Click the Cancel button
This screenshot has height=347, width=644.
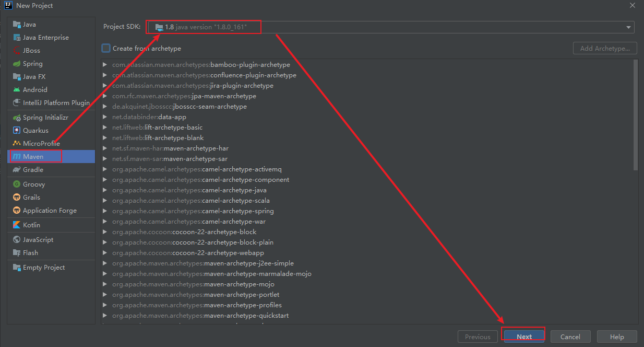pos(570,337)
